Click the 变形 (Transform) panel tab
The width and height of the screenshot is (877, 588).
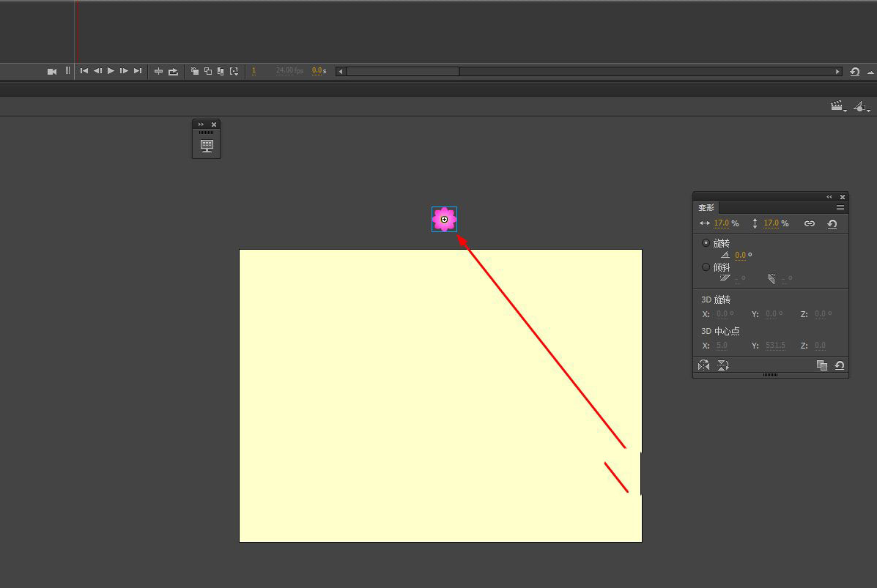[x=706, y=208]
